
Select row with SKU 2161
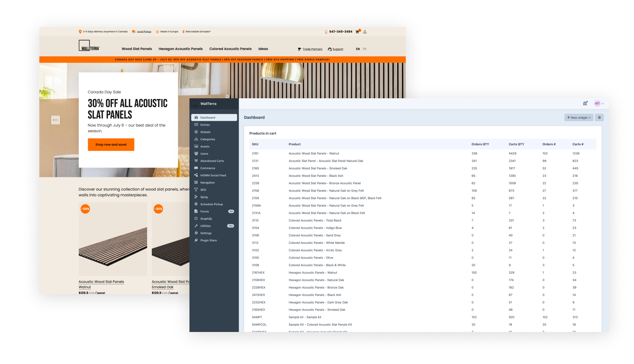click(x=423, y=153)
